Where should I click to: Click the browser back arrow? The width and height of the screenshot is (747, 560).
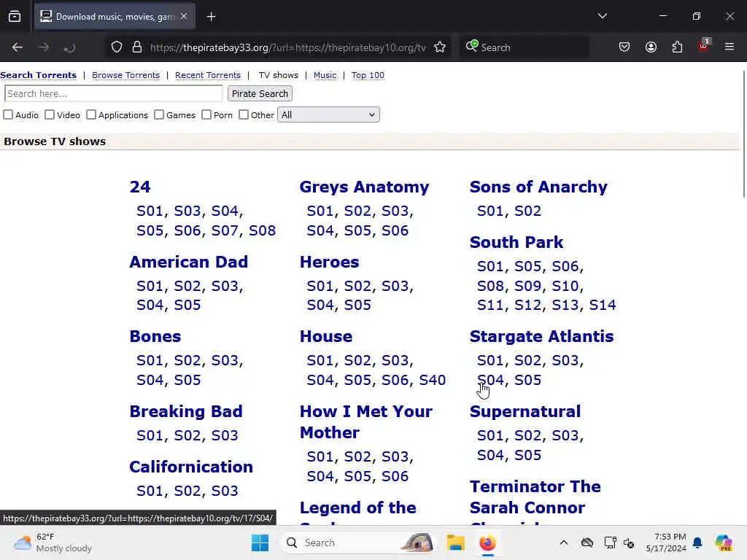point(18,47)
